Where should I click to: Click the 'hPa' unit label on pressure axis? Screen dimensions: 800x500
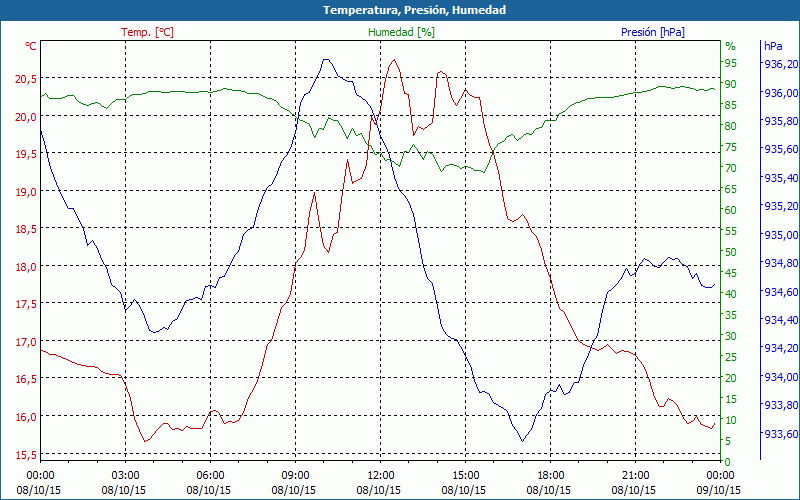tap(773, 46)
